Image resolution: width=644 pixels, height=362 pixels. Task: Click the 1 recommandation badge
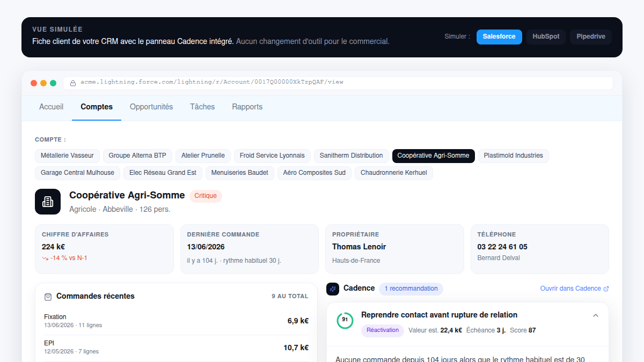click(411, 289)
